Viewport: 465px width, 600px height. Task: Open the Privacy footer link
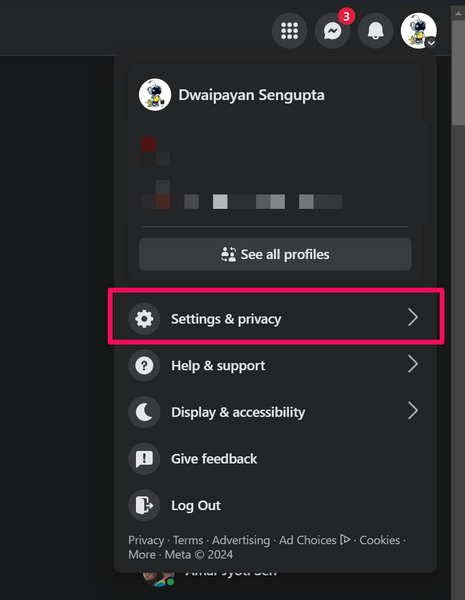[146, 540]
